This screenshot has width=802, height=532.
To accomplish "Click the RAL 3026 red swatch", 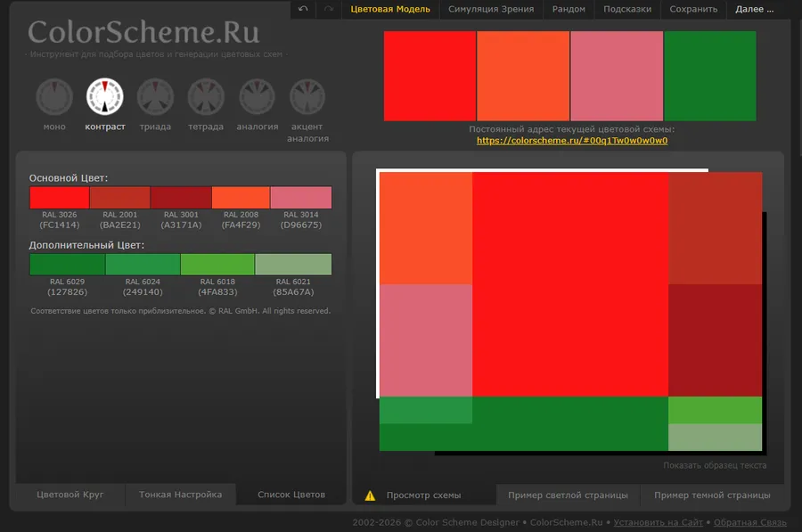I will [x=59, y=198].
